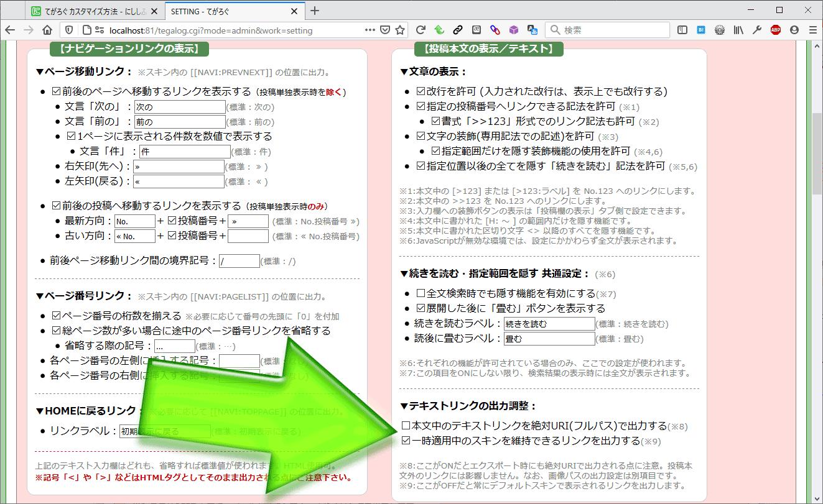Open the site permissions icon in URL bar

[99, 30]
